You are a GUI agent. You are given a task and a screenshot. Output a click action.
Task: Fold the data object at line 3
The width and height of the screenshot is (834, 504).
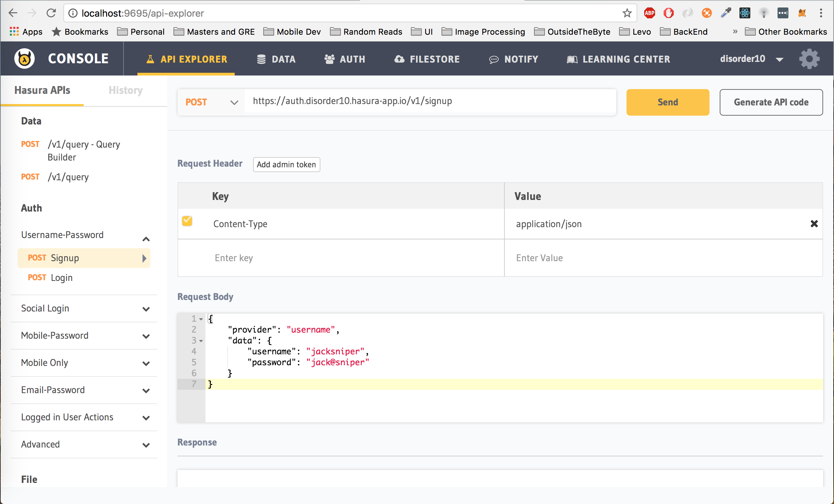point(201,341)
